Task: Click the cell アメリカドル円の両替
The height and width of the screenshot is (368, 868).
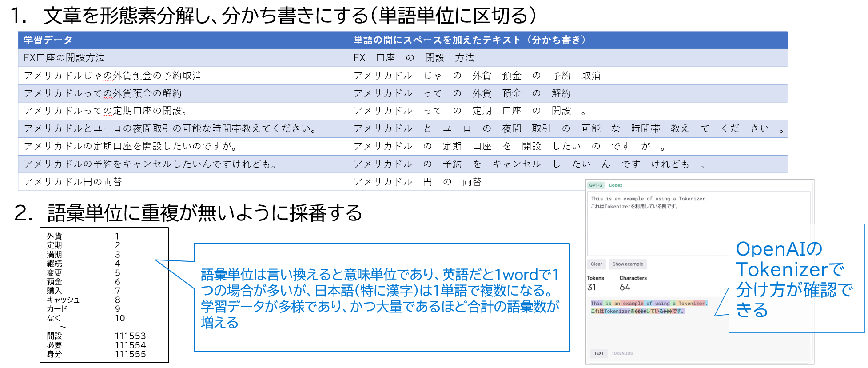Action: click(x=73, y=182)
